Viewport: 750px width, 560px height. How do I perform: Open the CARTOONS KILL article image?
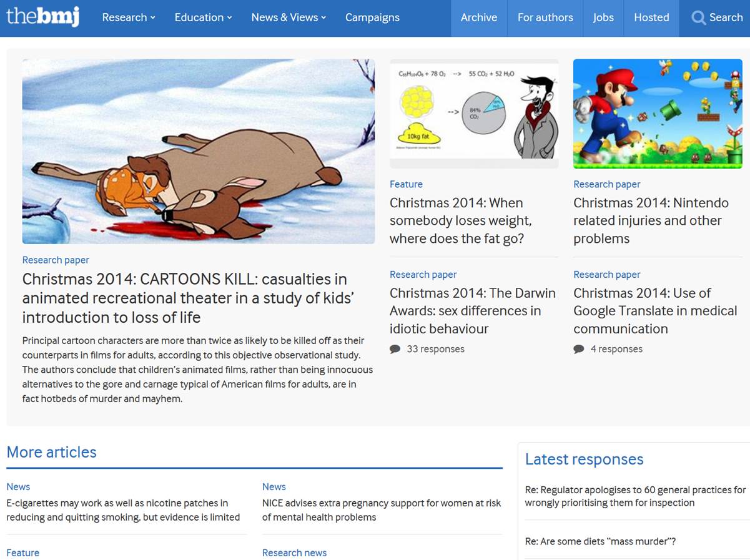198,151
